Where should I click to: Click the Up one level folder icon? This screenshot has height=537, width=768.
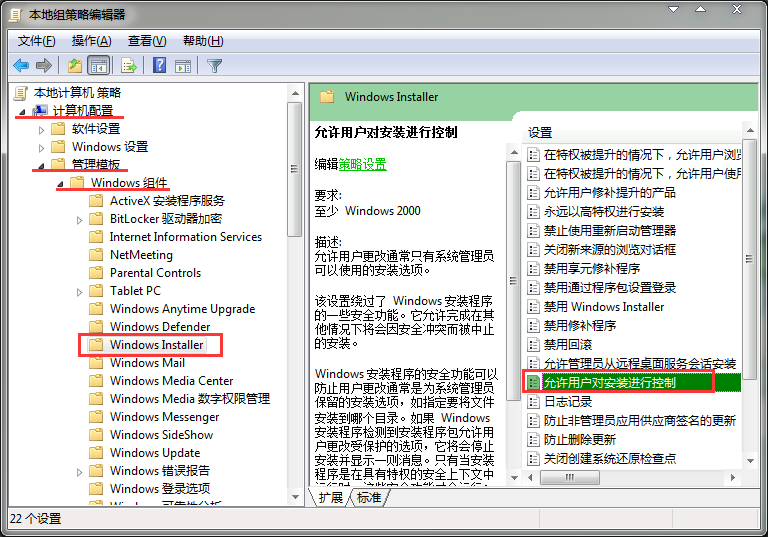(x=74, y=66)
